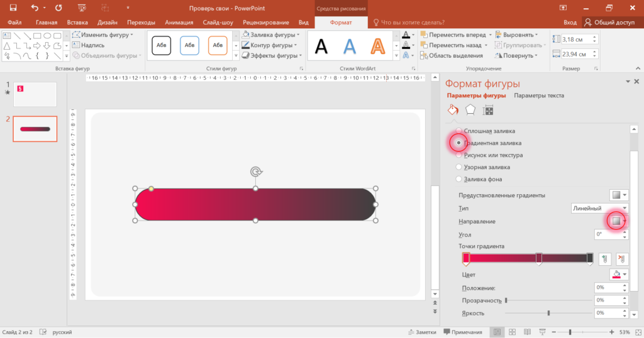
Task: Open the Effects pentagon icon tab
Action: click(470, 110)
